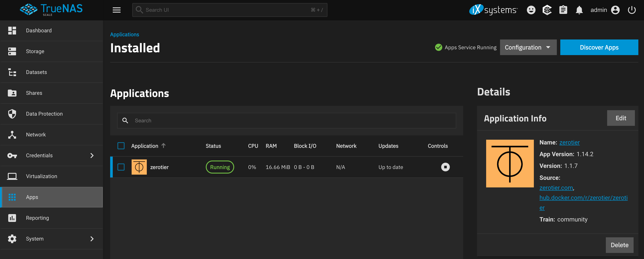Click the magnifier icon in Search UI
Image resolution: width=644 pixels, height=259 pixels.
tap(139, 10)
